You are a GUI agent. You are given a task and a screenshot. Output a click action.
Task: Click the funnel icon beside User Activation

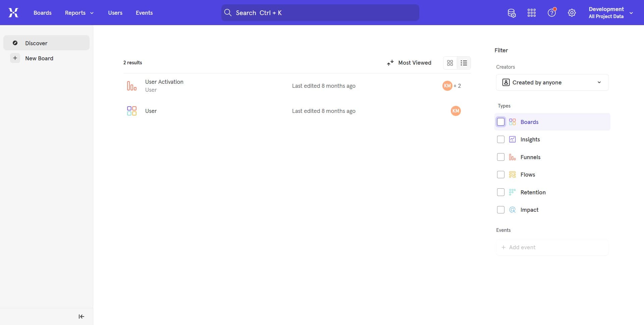point(131,85)
